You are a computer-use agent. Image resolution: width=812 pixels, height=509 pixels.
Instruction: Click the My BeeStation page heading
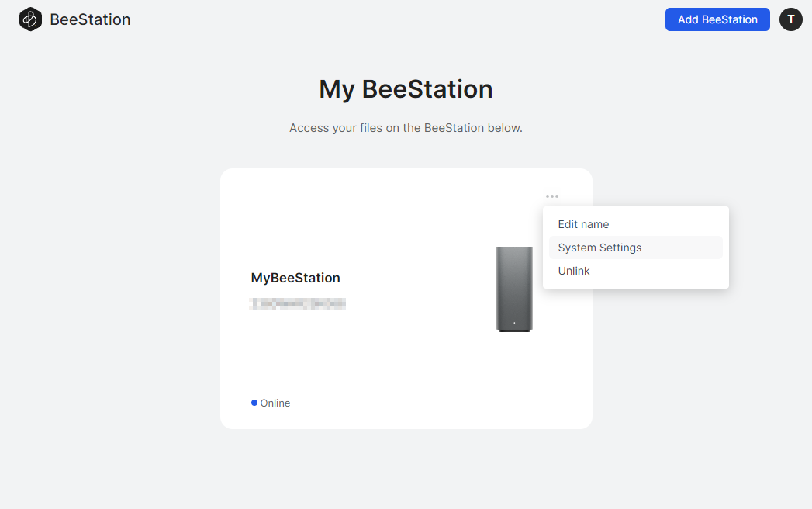(x=406, y=88)
